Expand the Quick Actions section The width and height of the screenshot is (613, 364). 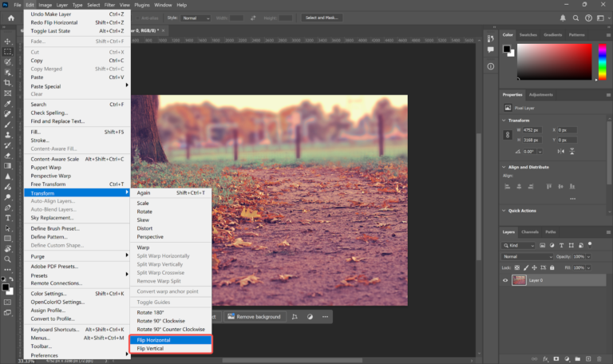tap(504, 211)
